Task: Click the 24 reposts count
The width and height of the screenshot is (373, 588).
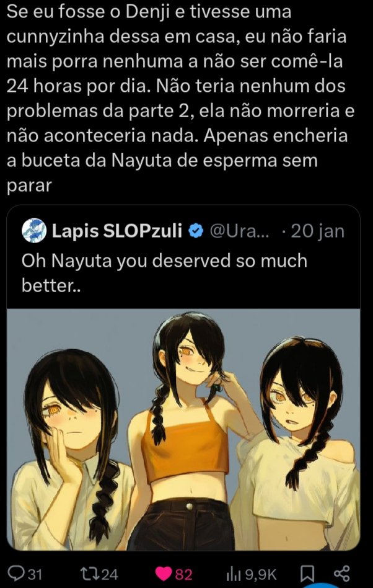Action: (x=110, y=574)
